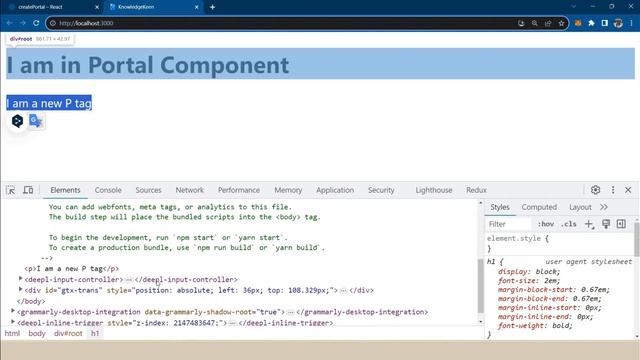640x360 pixels.
Task: Click the highlighted 'I am a new P tag' text
Action: [49, 103]
